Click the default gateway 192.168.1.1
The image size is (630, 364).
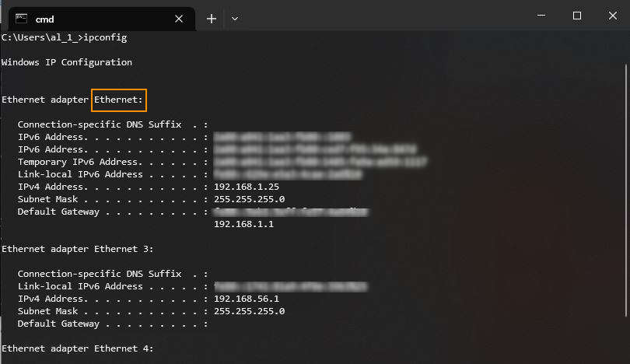click(243, 224)
